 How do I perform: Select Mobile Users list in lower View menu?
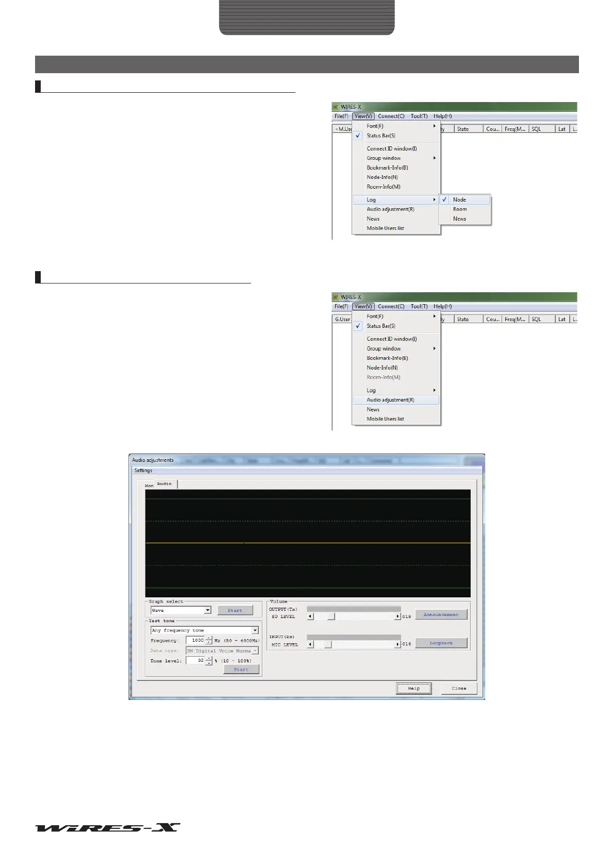(x=396, y=419)
